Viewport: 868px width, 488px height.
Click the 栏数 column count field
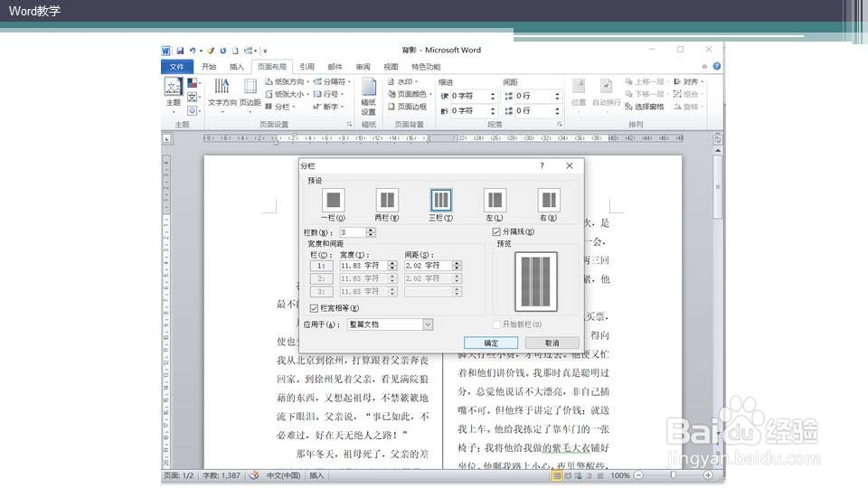(x=354, y=232)
